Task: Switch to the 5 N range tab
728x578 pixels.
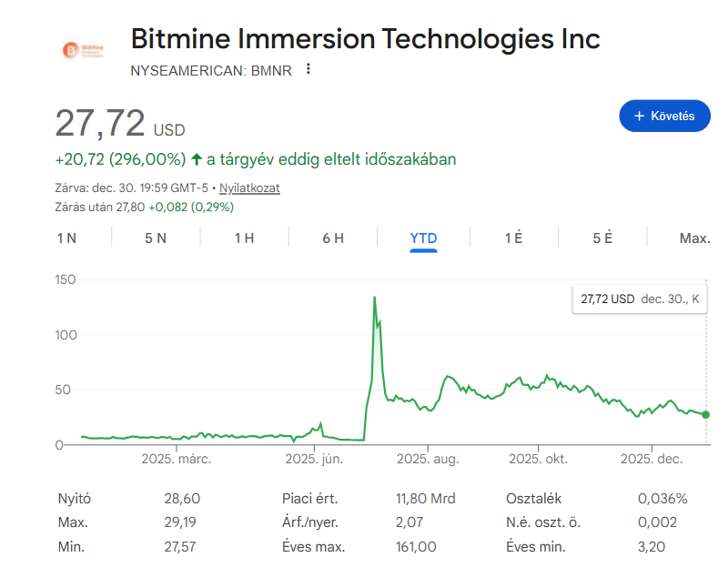Action: point(156,238)
